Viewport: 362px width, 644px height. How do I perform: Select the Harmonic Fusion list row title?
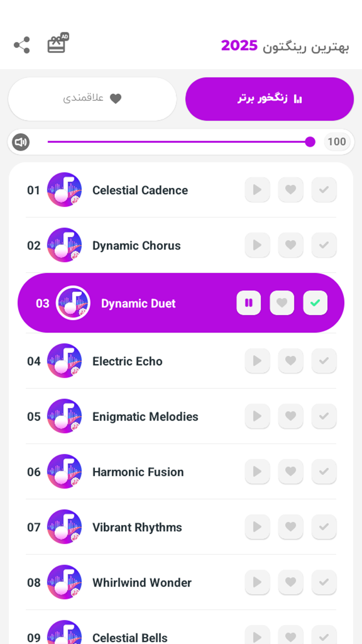coord(138,472)
